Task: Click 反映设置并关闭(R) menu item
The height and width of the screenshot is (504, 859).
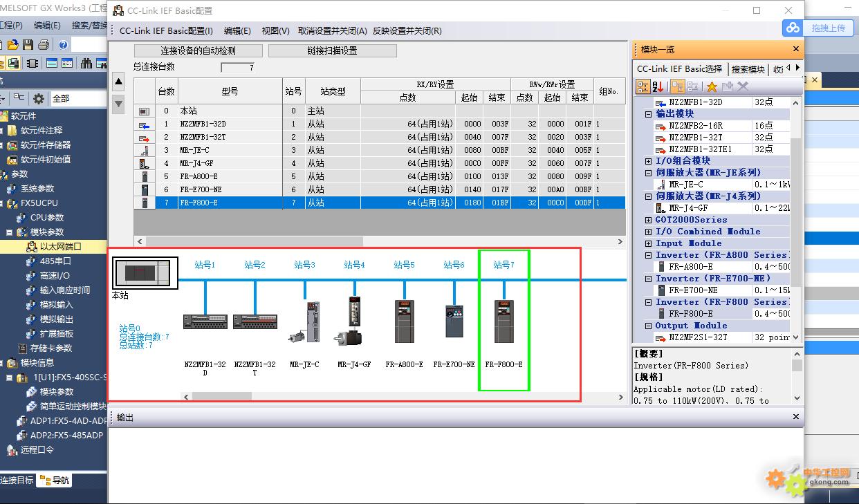Action: 407,31
